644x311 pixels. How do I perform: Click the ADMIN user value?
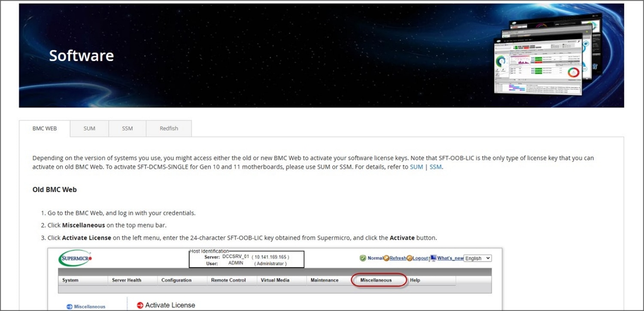click(x=236, y=263)
